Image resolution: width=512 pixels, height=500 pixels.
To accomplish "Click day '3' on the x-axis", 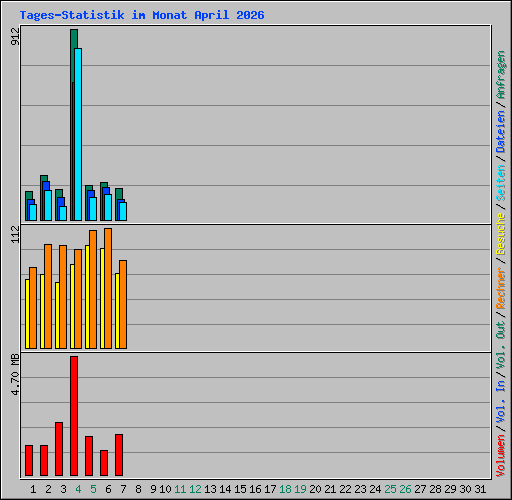I will click(x=63, y=489).
